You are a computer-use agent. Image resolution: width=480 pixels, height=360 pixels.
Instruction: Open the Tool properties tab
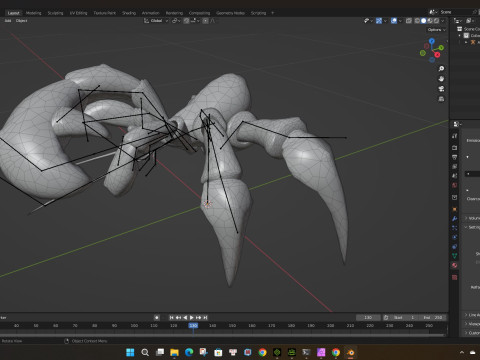454,136
